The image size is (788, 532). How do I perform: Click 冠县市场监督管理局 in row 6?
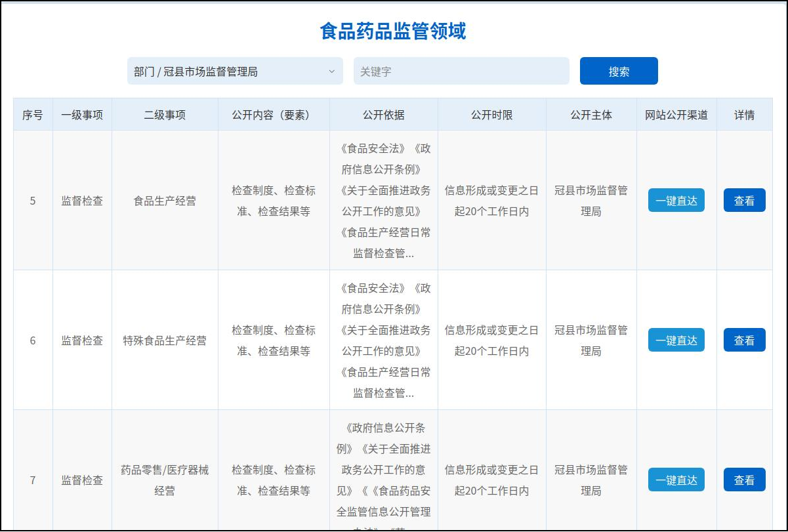pos(591,340)
